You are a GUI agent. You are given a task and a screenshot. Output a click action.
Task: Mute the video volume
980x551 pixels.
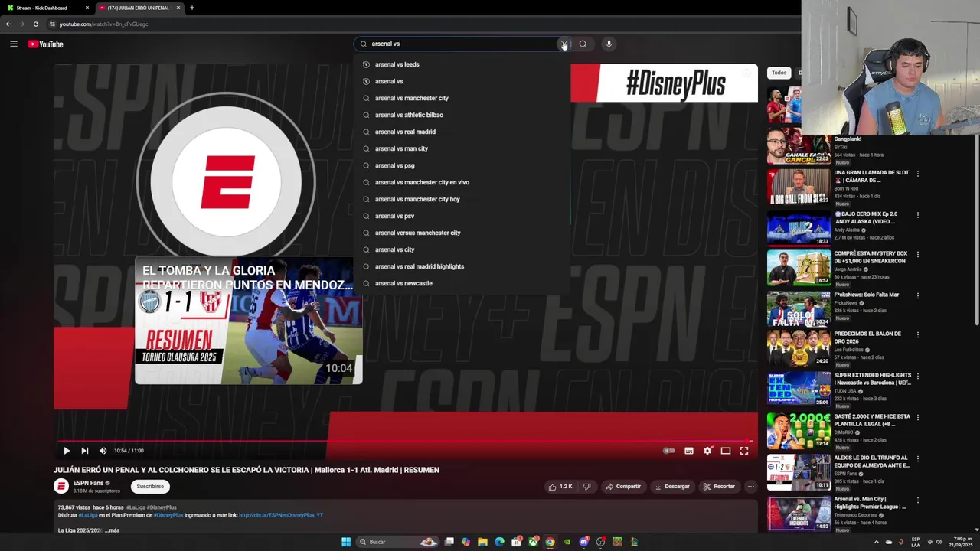[x=103, y=451]
